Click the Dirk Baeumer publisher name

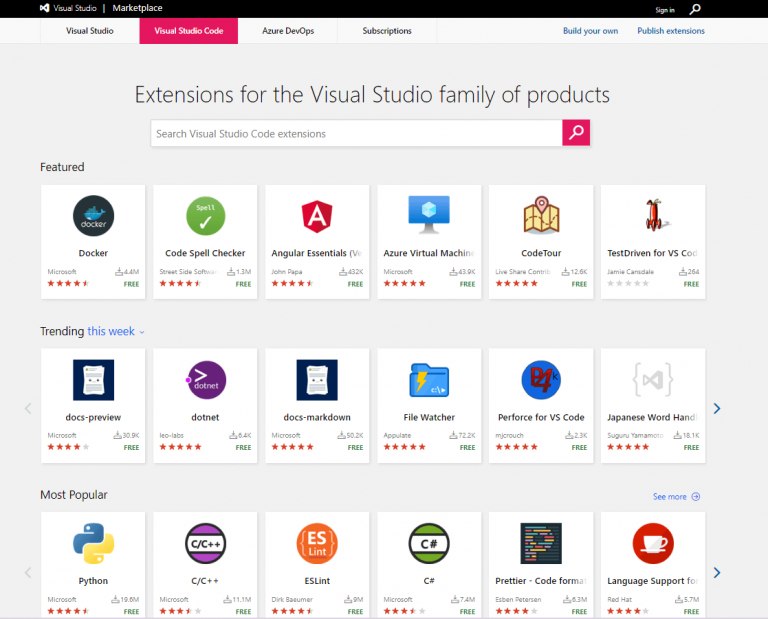click(x=292, y=599)
